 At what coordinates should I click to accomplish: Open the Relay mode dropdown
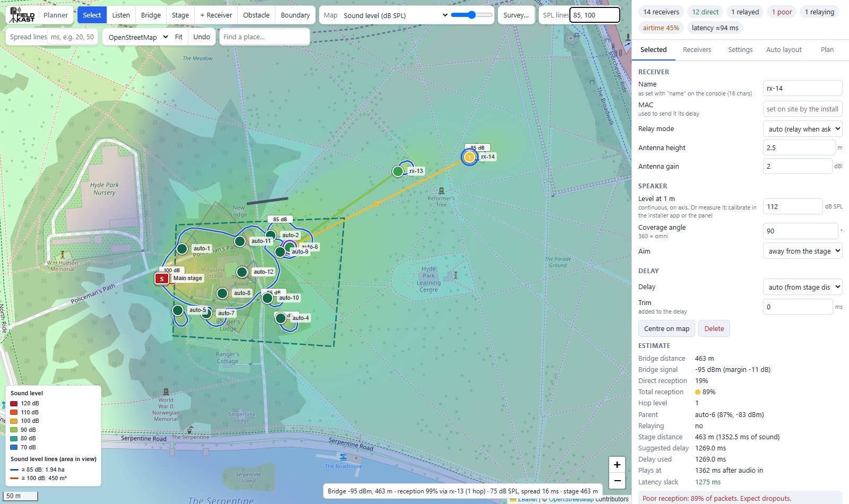point(802,129)
